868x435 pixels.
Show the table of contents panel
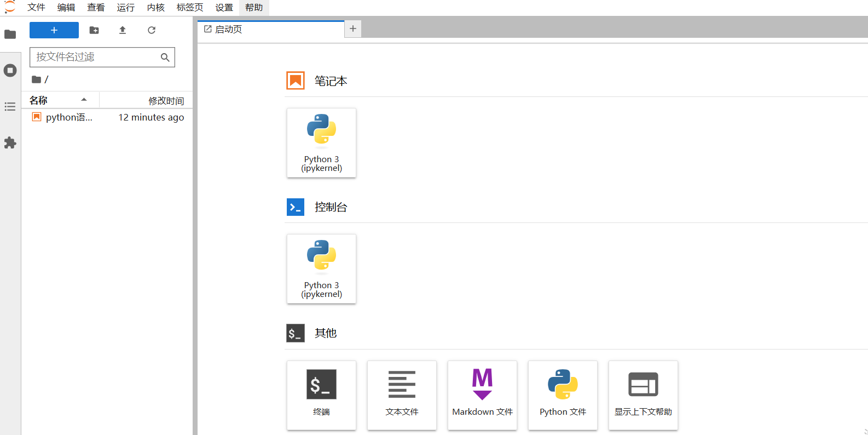tap(10, 106)
